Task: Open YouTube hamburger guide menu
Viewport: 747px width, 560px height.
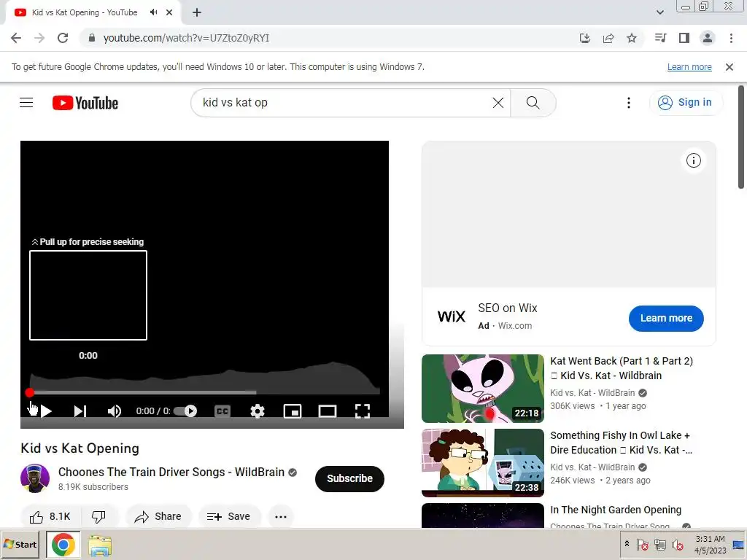Action: click(x=26, y=102)
